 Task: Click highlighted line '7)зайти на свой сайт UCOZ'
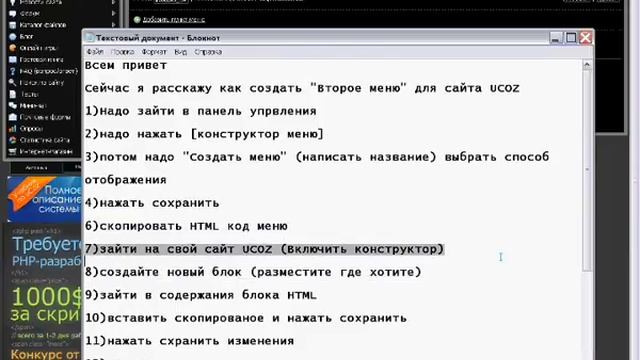click(x=264, y=249)
